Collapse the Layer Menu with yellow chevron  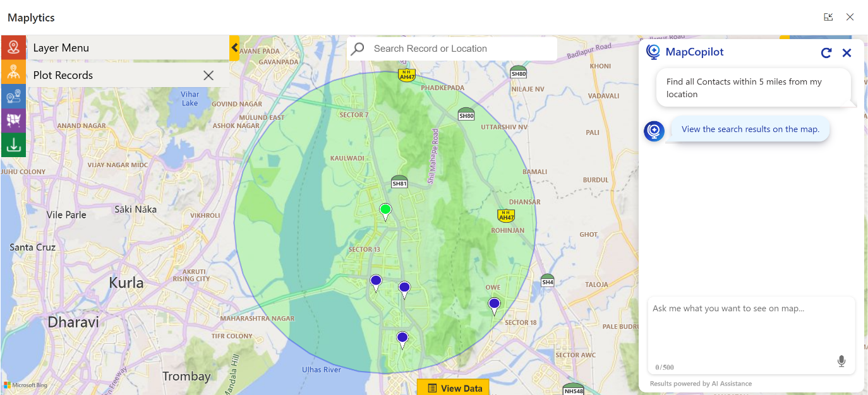coord(234,48)
